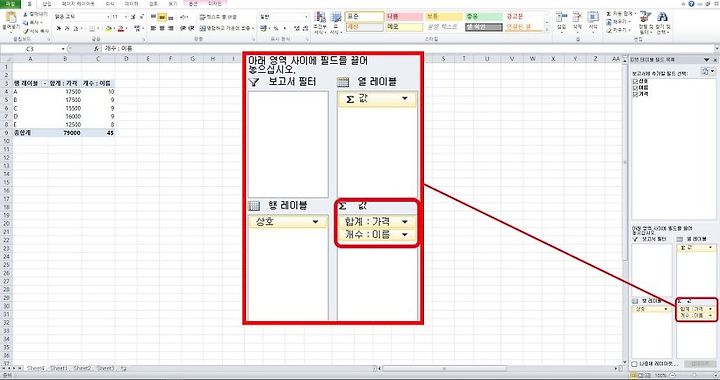Switch to the 수식 ribbon tab
Viewport: 720px width, 380px height.
point(110,4)
